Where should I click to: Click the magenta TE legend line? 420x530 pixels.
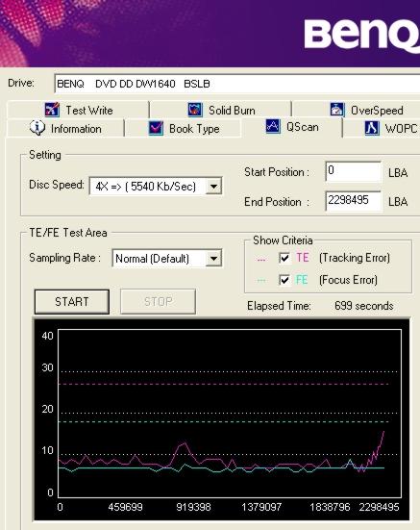click(x=261, y=260)
